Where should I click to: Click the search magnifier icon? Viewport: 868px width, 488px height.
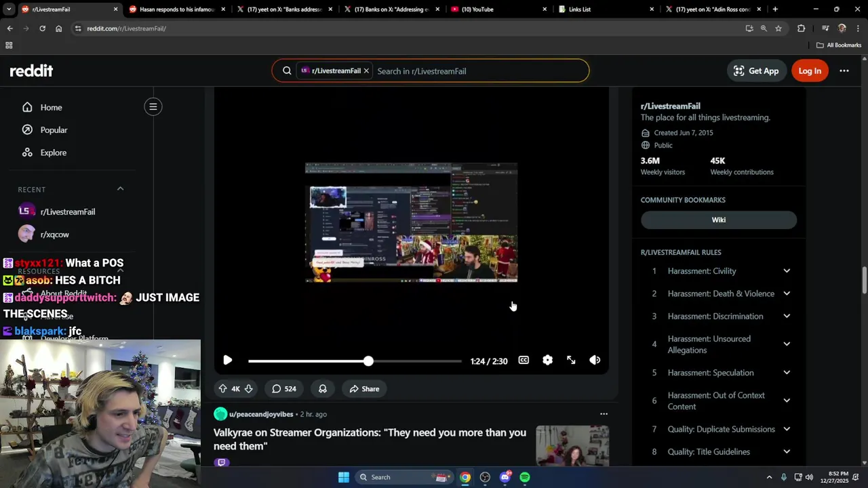coord(287,70)
